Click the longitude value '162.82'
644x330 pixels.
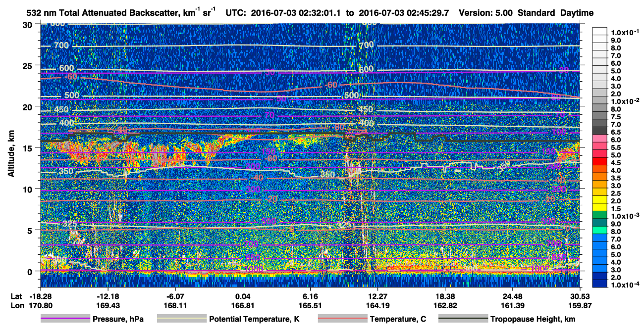pyautogui.click(x=445, y=306)
